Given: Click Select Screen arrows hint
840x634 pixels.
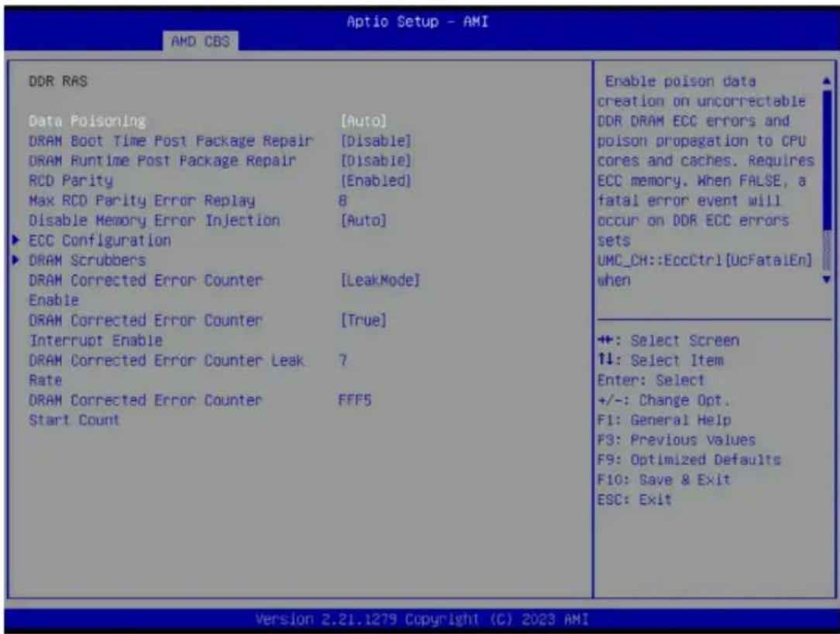Looking at the screenshot, I should [668, 341].
